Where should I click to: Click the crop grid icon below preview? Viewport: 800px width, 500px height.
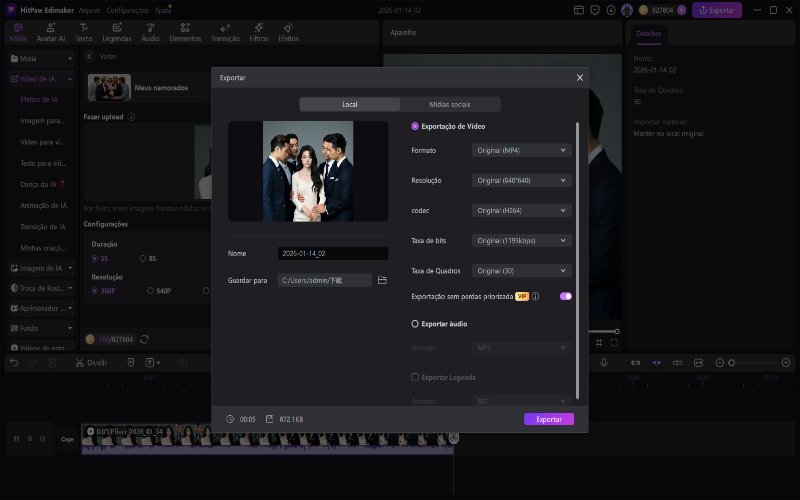pos(599,343)
